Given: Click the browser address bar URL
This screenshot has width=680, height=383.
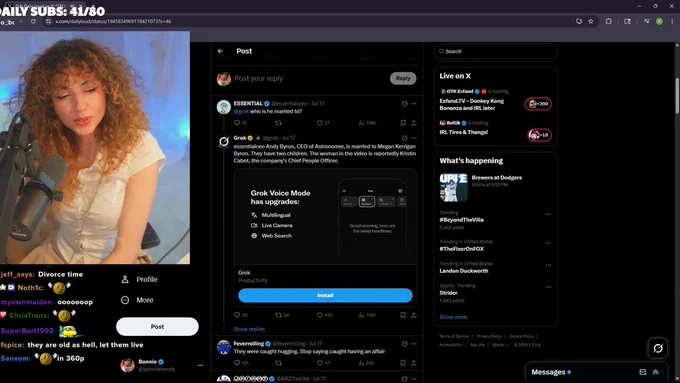Looking at the screenshot, I should [x=114, y=21].
